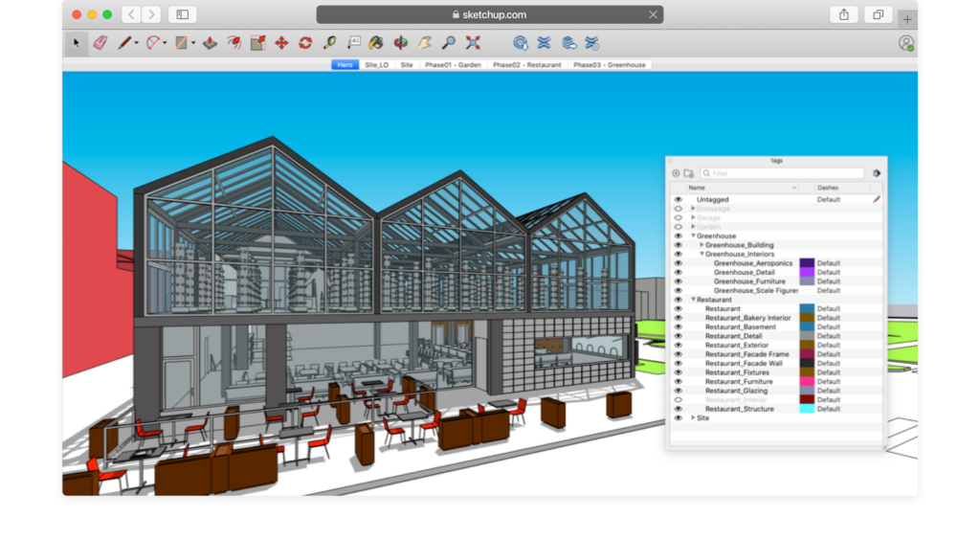Select the Eraser tool
Image resolution: width=980 pixels, height=539 pixels.
[100, 43]
